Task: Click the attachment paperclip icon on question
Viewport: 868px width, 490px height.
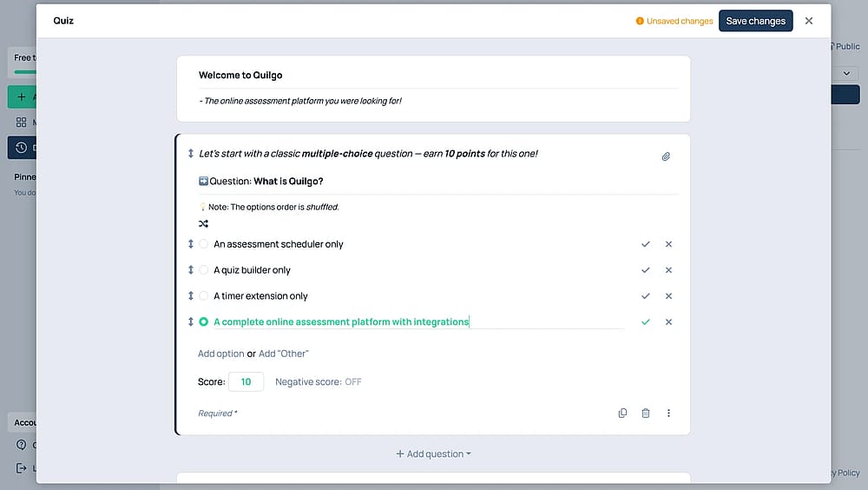Action: pyautogui.click(x=666, y=156)
